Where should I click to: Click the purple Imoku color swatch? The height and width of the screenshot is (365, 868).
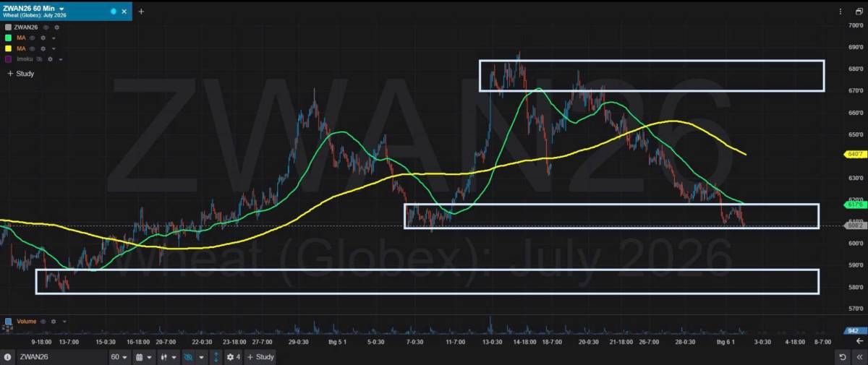(8, 59)
